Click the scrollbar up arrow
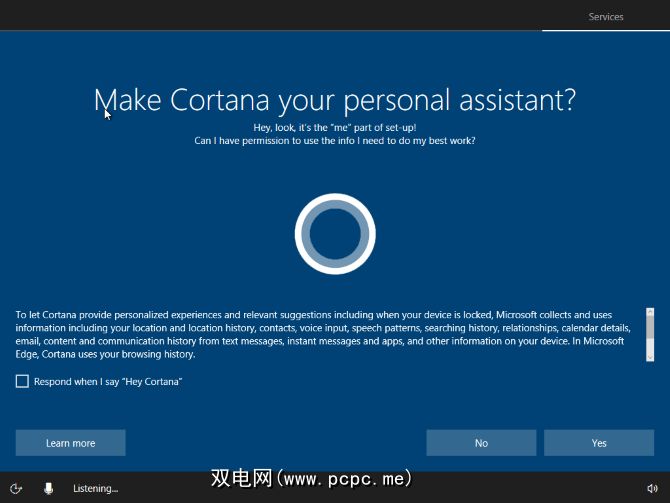The height and width of the screenshot is (503, 670). tap(650, 312)
